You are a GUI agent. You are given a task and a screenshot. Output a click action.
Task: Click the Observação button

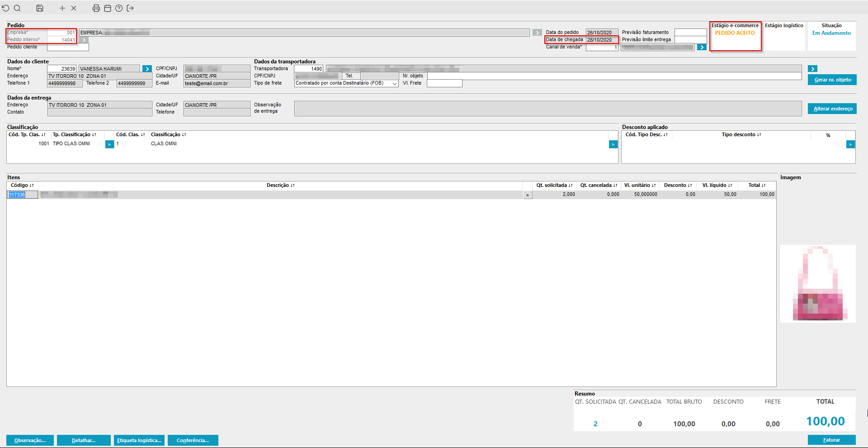(x=30, y=440)
